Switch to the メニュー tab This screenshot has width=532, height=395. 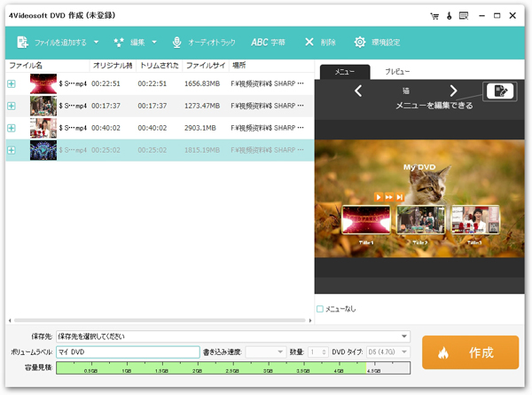coord(345,72)
